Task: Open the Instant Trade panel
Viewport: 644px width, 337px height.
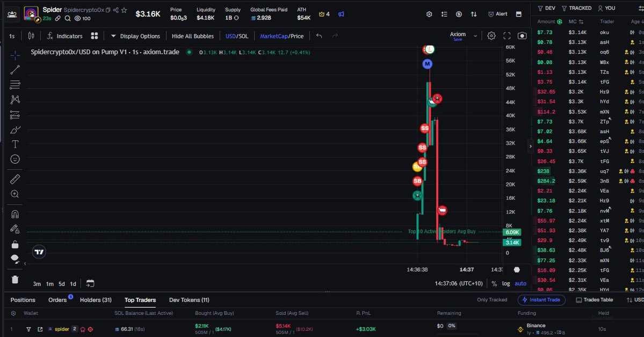Action: tap(541, 299)
